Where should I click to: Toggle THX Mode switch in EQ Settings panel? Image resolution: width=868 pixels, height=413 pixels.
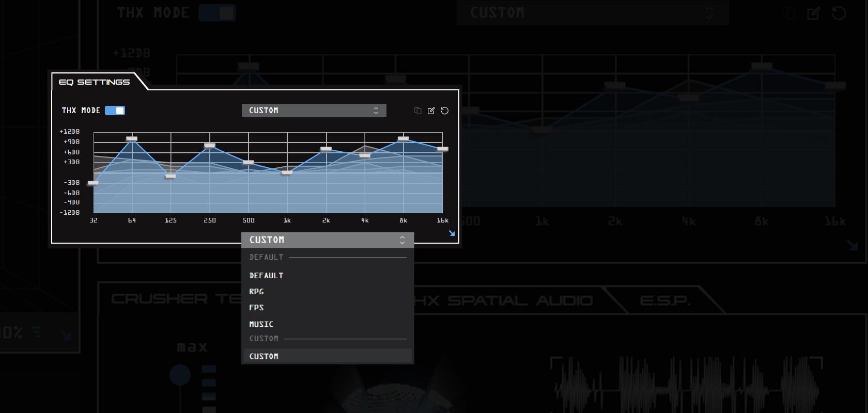click(115, 110)
